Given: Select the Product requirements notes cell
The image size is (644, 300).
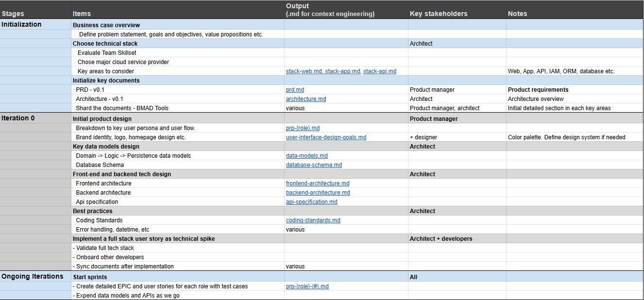Looking at the screenshot, I should click(575, 90).
